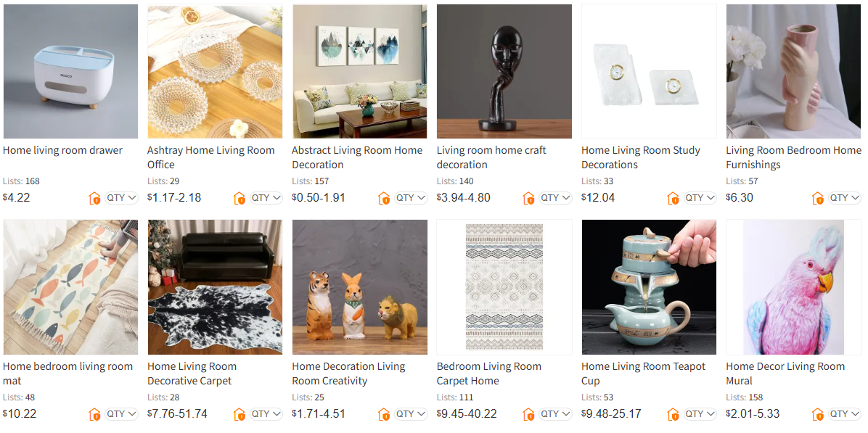The height and width of the screenshot is (433, 868).
Task: Open the QTY dropdown for Home Decoration Living Room Creativity
Action: click(411, 414)
